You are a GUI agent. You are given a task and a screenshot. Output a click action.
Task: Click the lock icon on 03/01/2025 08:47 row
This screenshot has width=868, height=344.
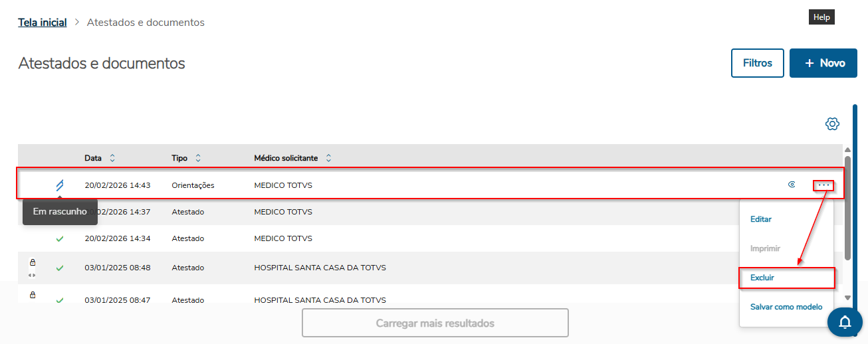coord(33,295)
